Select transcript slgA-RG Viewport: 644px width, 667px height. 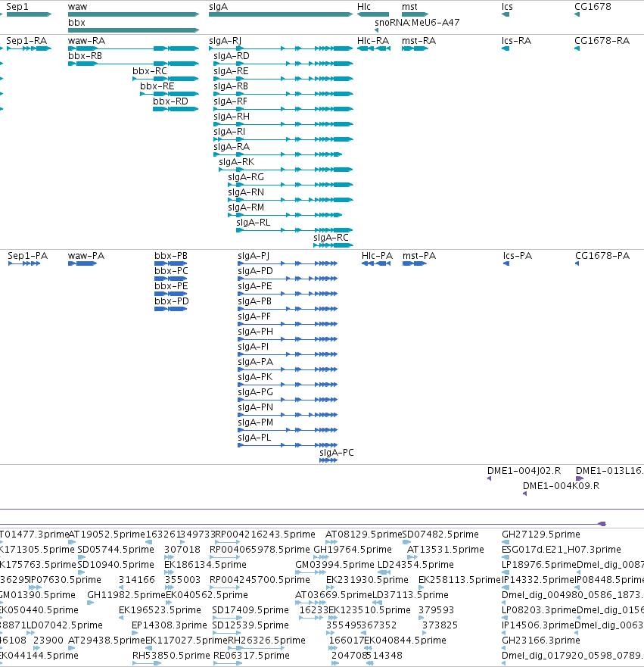pos(291,185)
